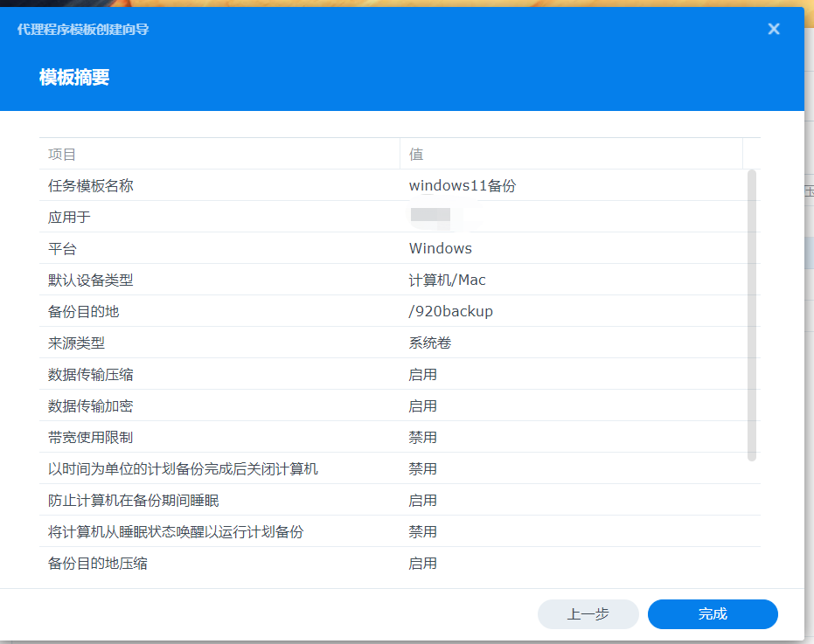Select 启用 value for 备份目的地压缩
This screenshot has height=644, width=814.
pos(422,564)
